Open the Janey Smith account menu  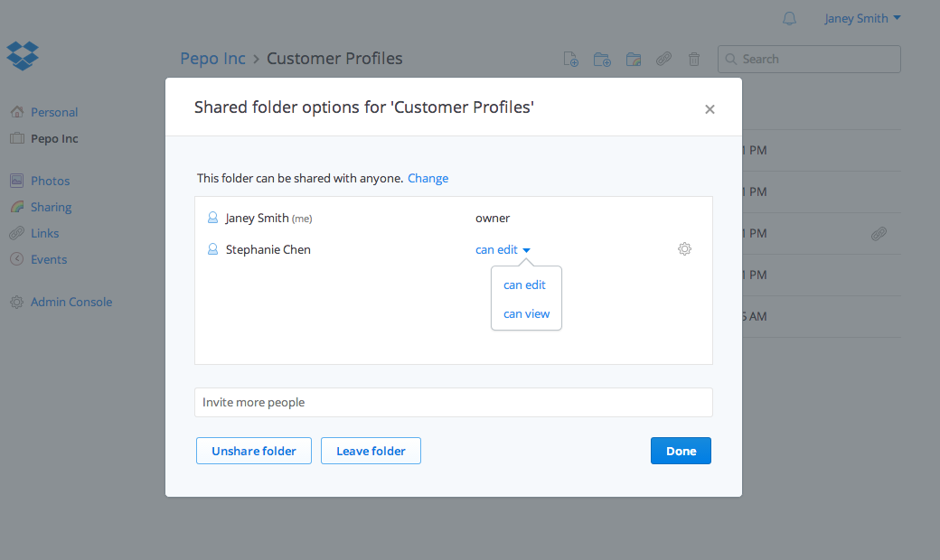coord(862,19)
